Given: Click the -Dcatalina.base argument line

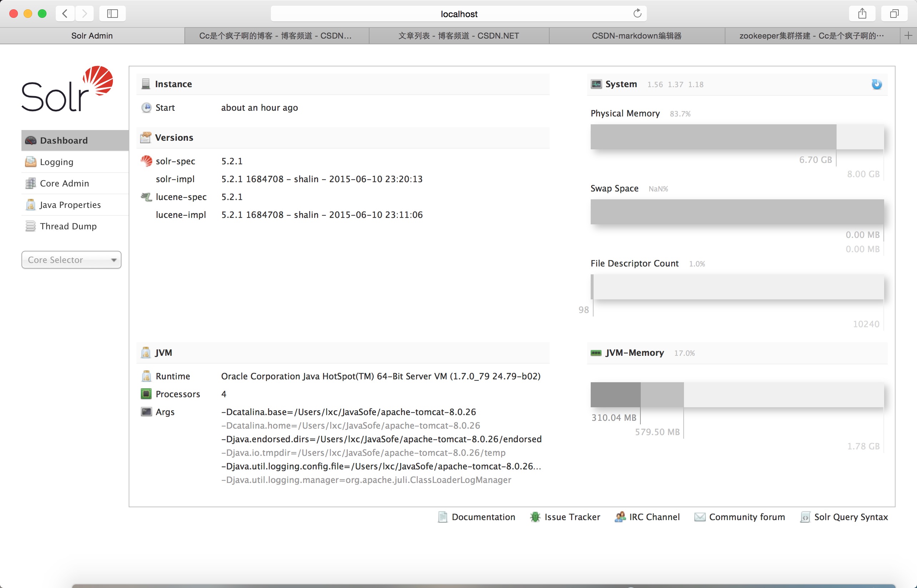Looking at the screenshot, I should [x=349, y=412].
